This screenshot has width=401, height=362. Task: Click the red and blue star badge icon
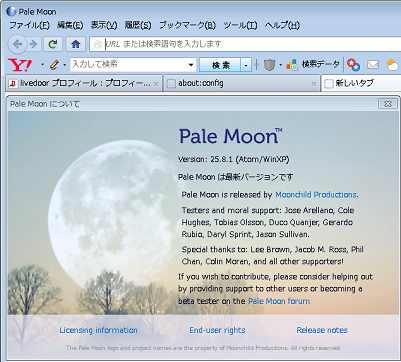click(x=353, y=65)
